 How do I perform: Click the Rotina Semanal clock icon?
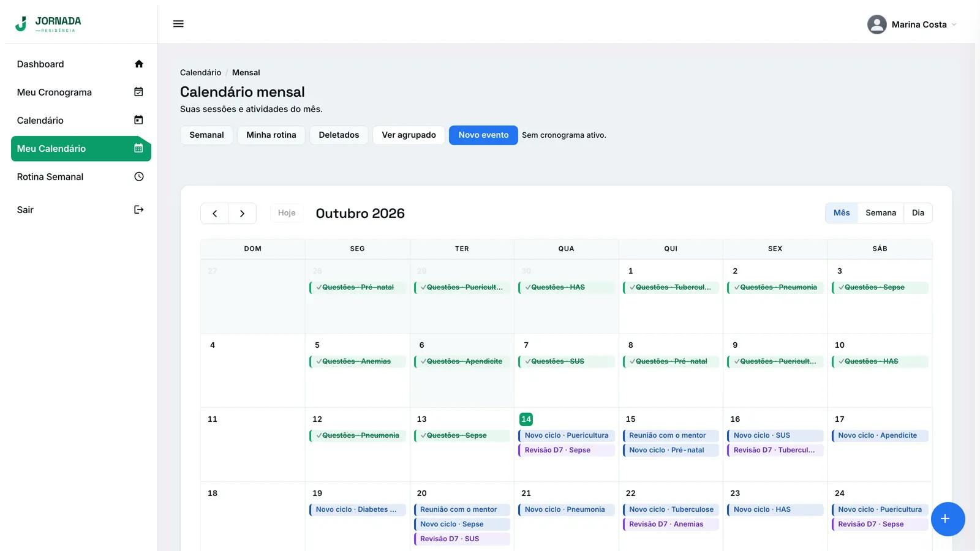[x=139, y=176]
